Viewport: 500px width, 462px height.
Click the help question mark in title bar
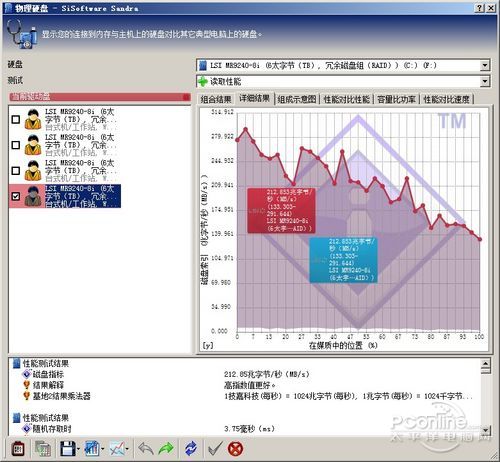click(479, 8)
